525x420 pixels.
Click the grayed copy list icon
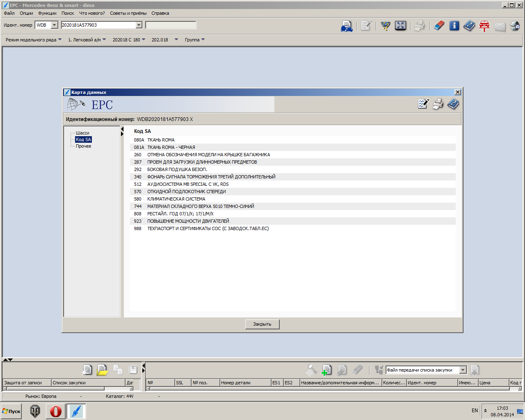[x=118, y=370]
